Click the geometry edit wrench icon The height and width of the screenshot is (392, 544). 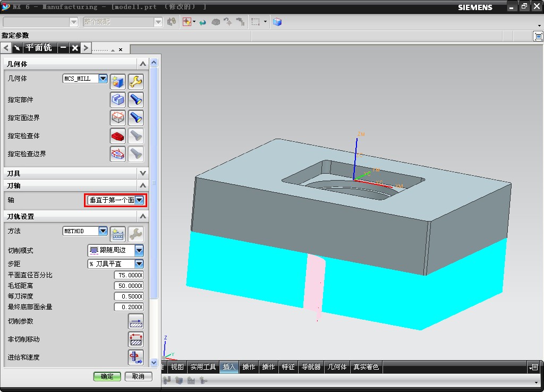(x=136, y=82)
